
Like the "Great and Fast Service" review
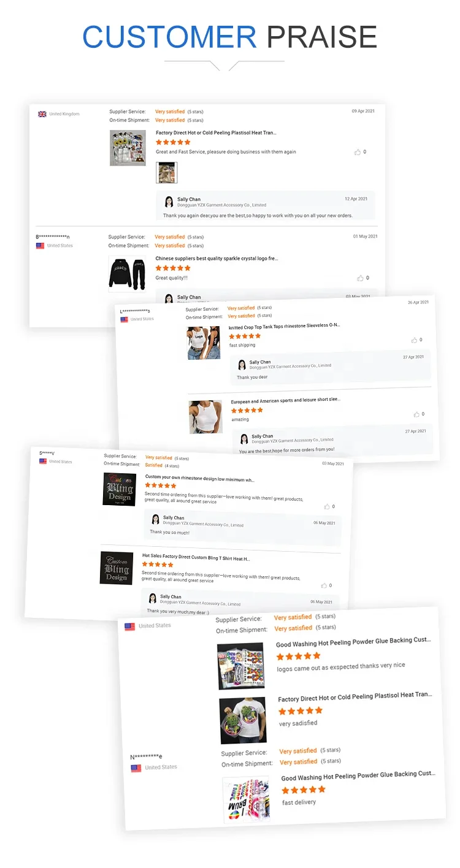coord(358,152)
